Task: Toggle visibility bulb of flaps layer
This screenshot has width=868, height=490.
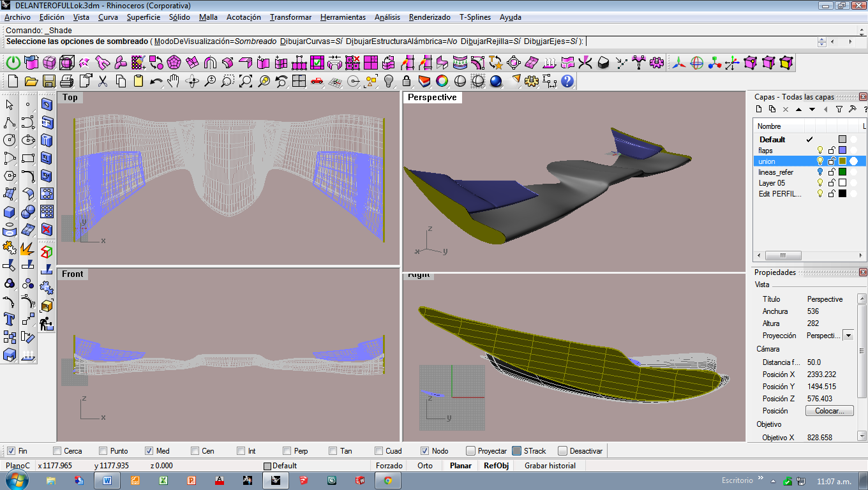Action: point(820,151)
